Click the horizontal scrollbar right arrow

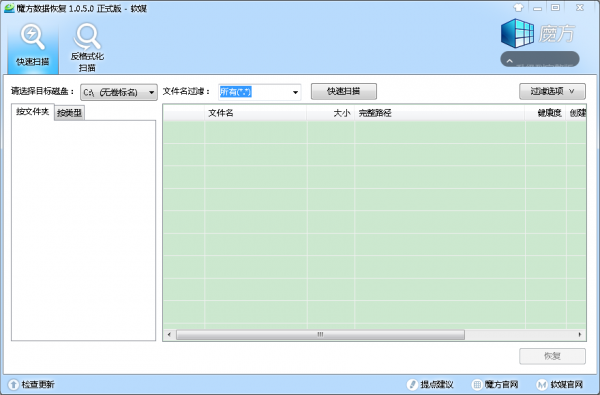tap(580, 335)
